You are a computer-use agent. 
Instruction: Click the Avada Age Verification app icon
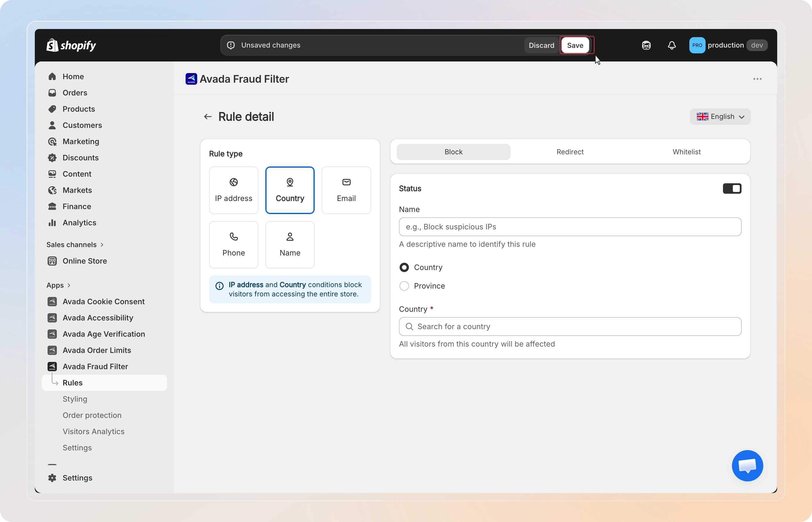(x=52, y=334)
